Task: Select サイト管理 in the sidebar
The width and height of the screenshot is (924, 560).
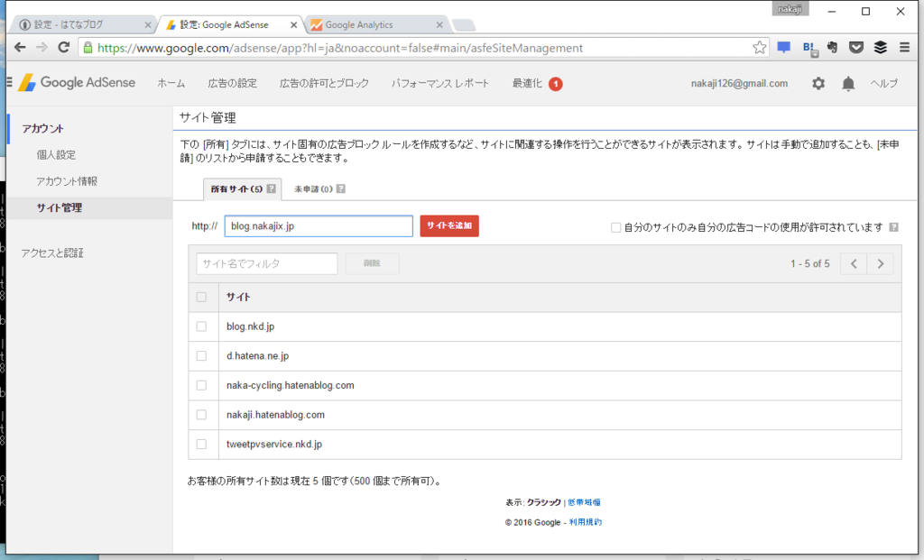Action: pos(59,208)
